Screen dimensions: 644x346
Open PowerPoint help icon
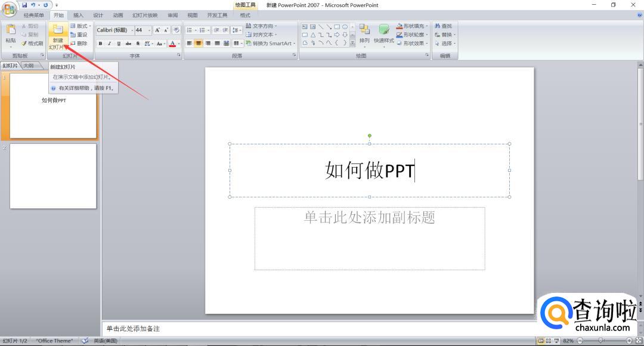[639, 15]
